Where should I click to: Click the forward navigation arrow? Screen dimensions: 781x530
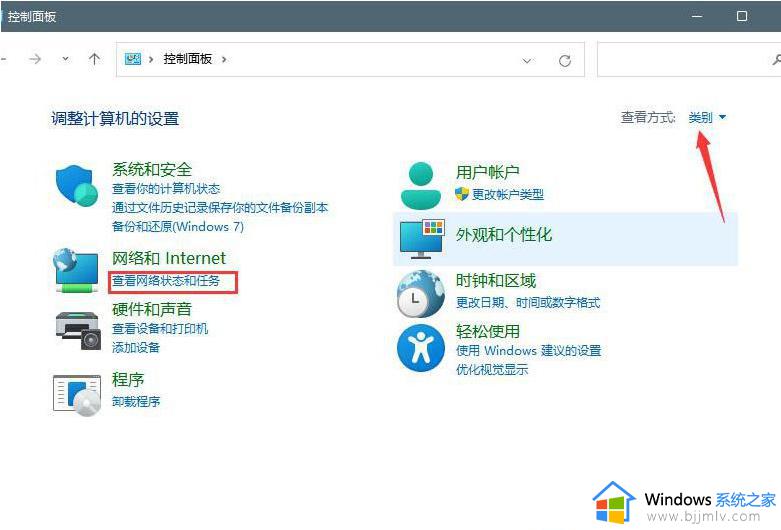(35, 59)
